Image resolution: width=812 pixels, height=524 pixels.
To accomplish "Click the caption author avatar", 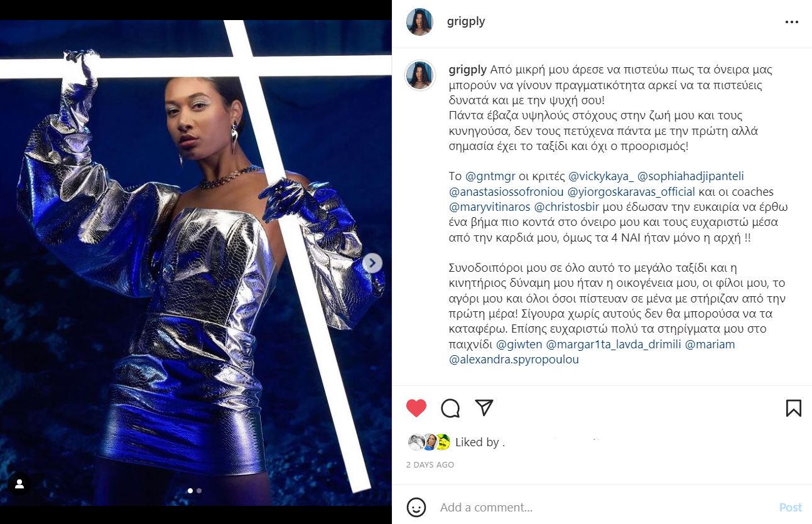I will point(420,75).
